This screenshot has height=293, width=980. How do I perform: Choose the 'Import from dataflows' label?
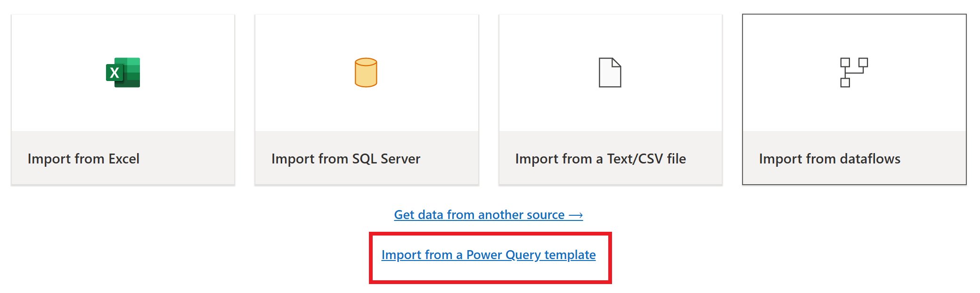[829, 159]
